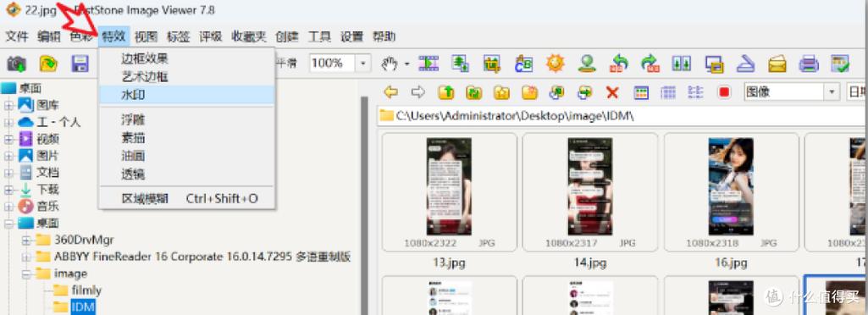Click the screen capture monitors icon
This screenshot has height=315, width=868.
pos(714,64)
